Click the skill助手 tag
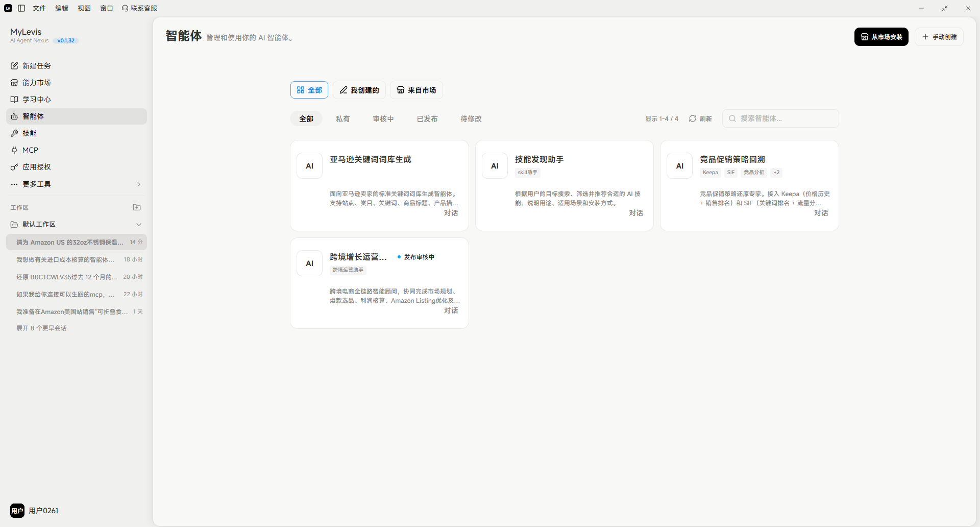This screenshot has height=527, width=980. 528,173
